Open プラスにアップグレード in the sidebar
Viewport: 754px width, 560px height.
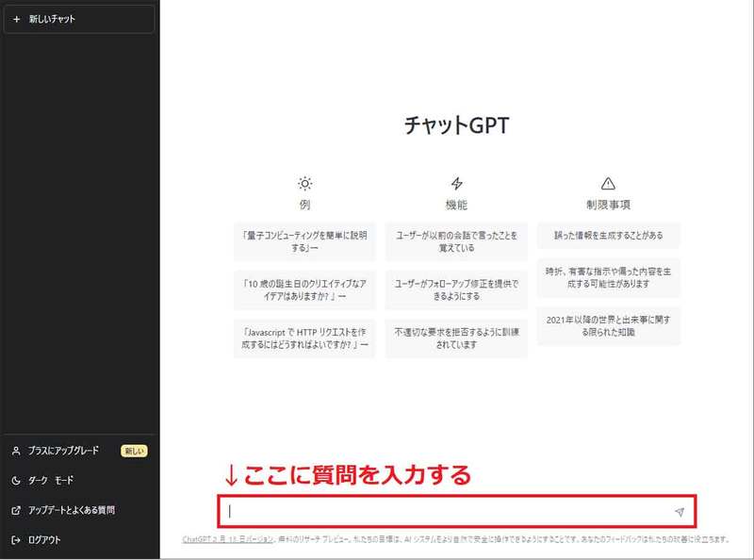[x=79, y=451]
